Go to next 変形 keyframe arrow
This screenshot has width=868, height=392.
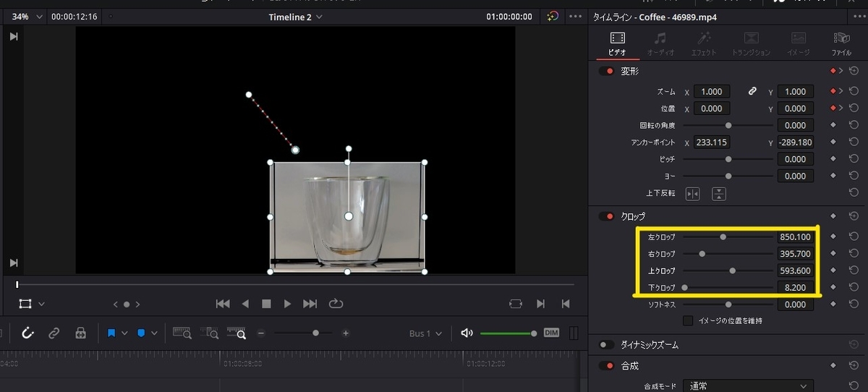pos(841,71)
